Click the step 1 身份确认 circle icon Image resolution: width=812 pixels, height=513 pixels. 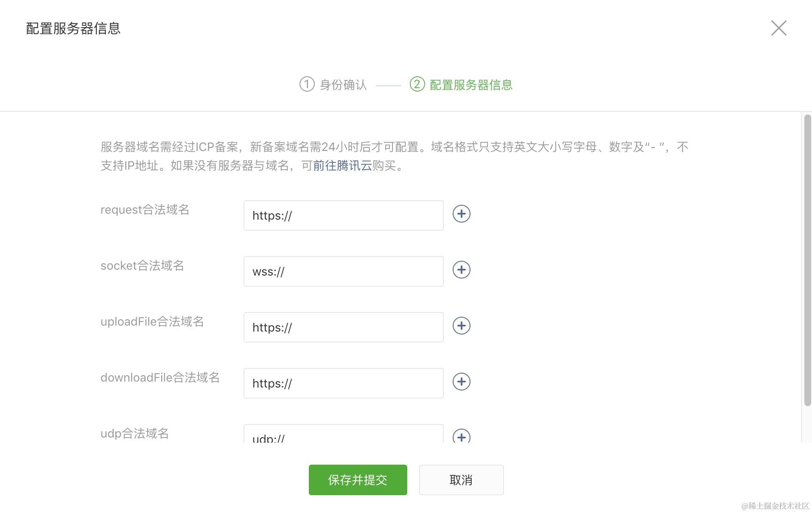click(307, 84)
